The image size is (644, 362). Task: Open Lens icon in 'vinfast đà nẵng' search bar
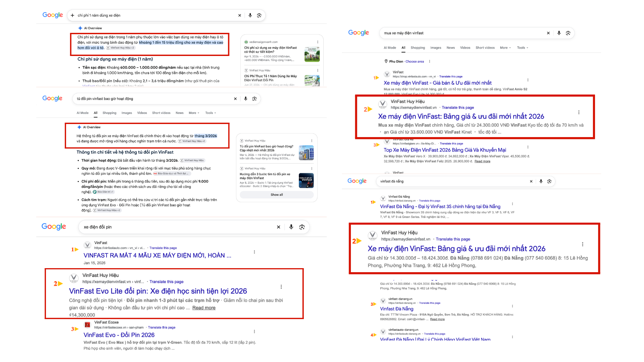[x=549, y=181]
